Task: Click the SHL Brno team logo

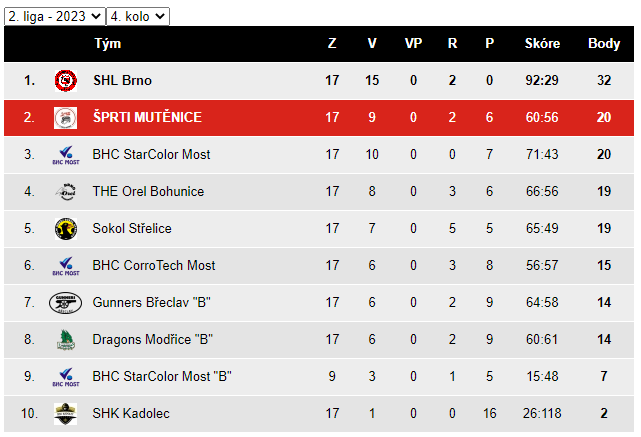Action: pyautogui.click(x=66, y=81)
